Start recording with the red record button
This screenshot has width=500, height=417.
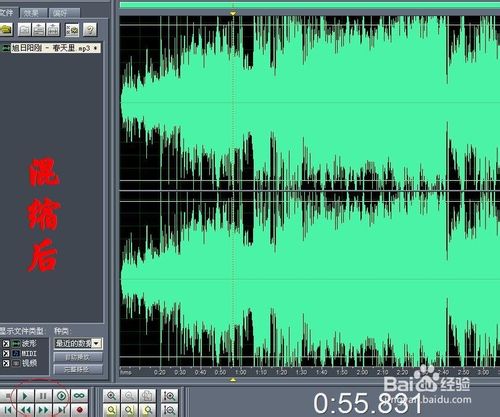tap(79, 410)
